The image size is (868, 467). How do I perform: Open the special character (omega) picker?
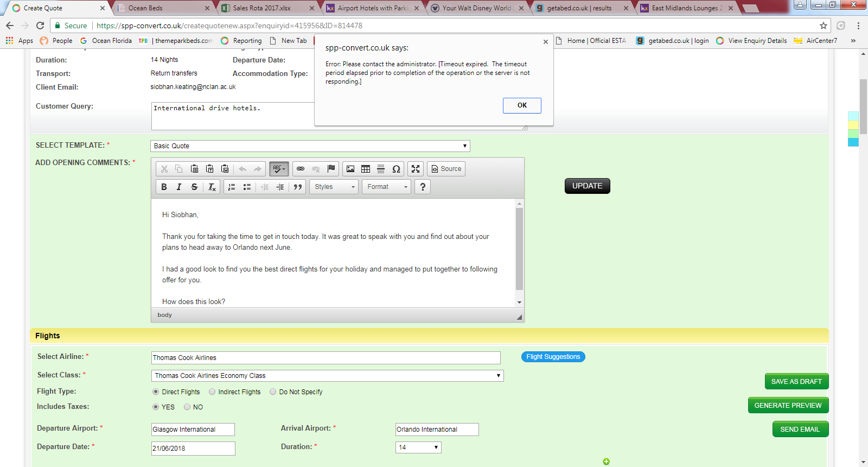(396, 169)
